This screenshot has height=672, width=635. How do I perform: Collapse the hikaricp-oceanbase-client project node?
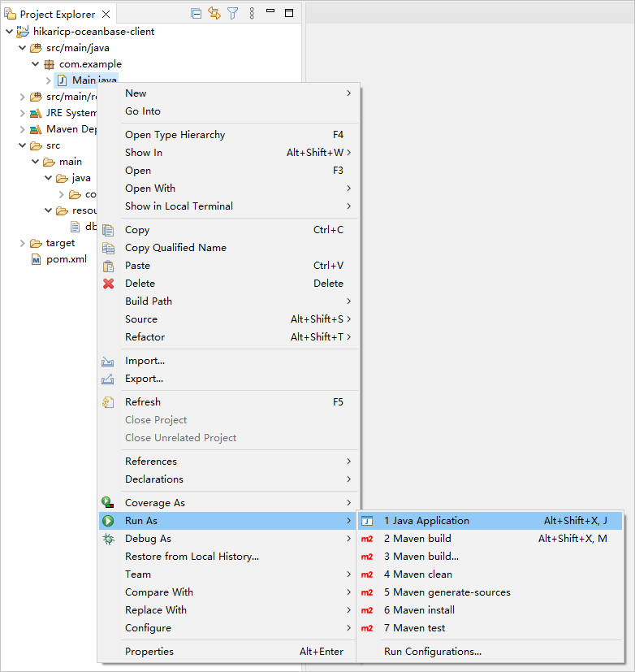9,32
